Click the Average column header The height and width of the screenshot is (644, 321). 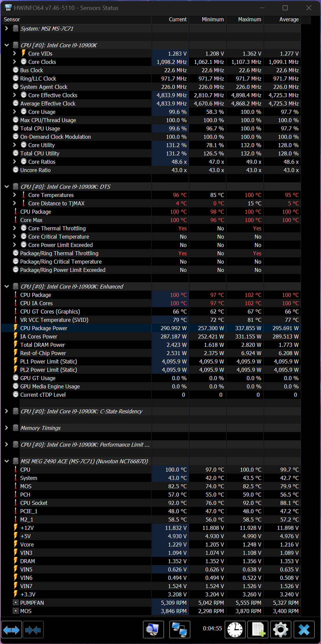tap(282, 20)
